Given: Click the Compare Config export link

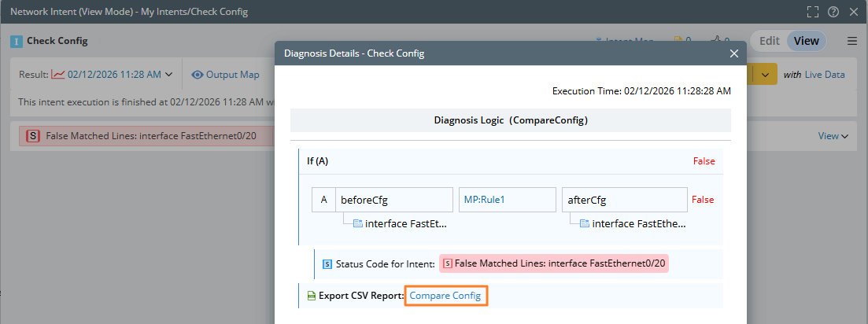Looking at the screenshot, I should point(445,296).
